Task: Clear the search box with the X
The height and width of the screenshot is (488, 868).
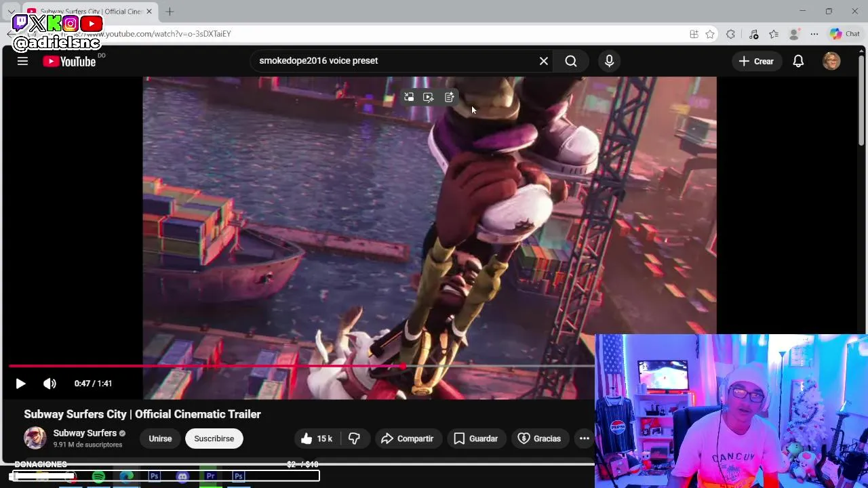Action: [544, 61]
